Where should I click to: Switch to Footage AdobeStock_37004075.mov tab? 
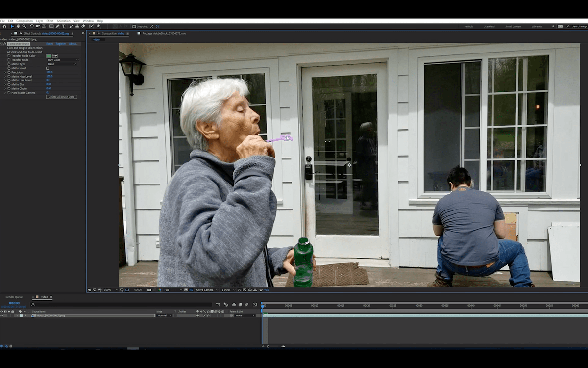[x=164, y=33]
